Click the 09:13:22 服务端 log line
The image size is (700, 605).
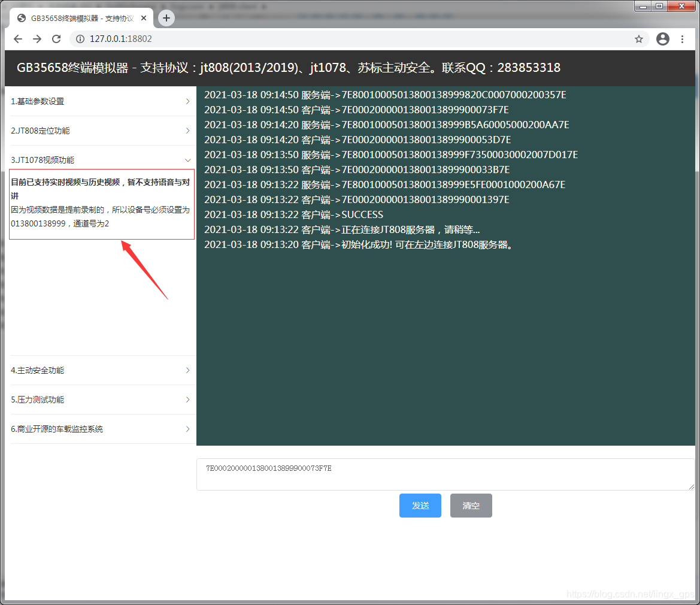pos(385,185)
